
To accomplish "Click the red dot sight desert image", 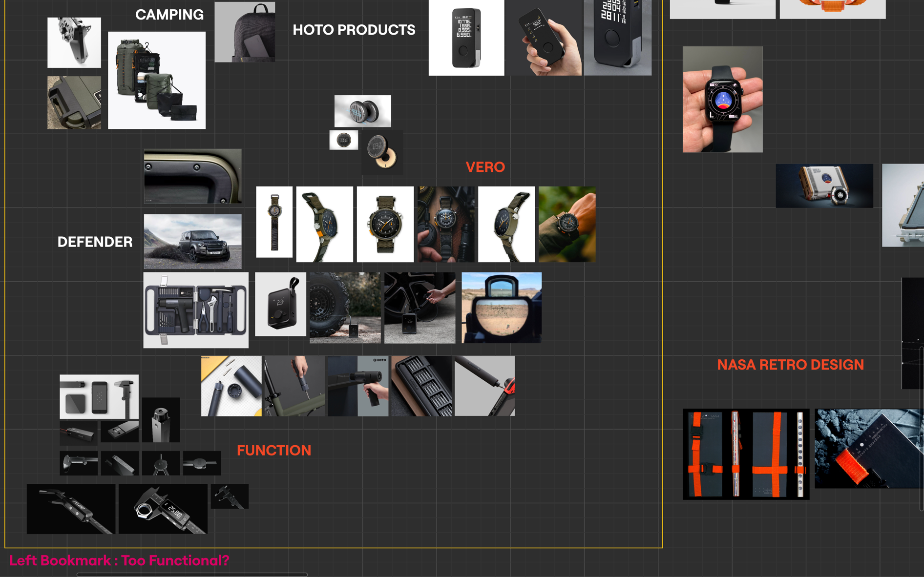I will (501, 308).
